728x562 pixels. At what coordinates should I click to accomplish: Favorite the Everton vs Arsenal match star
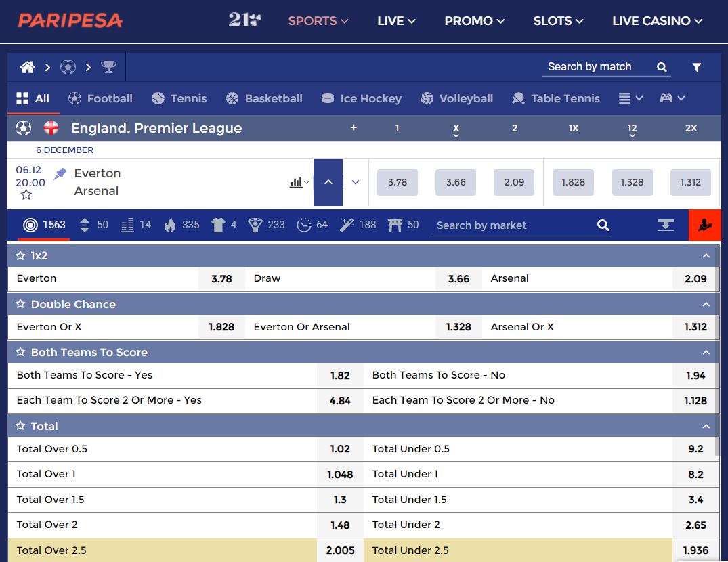click(x=26, y=195)
